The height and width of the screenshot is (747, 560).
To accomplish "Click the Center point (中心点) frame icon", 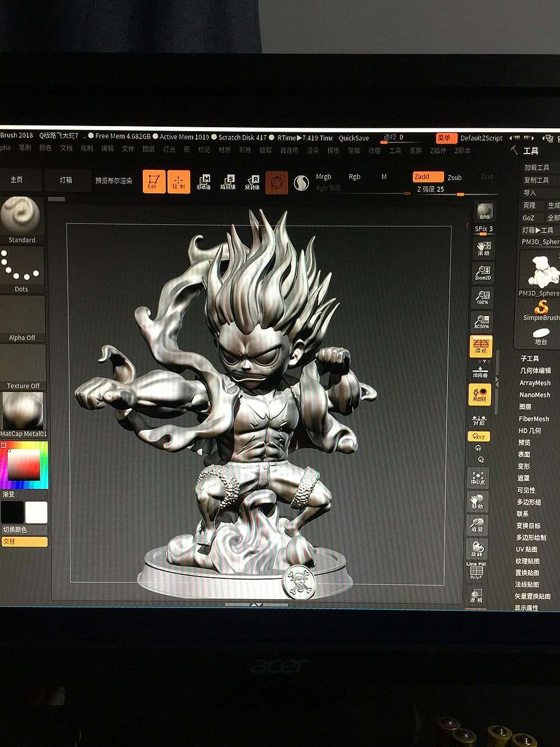I will pos(478,477).
